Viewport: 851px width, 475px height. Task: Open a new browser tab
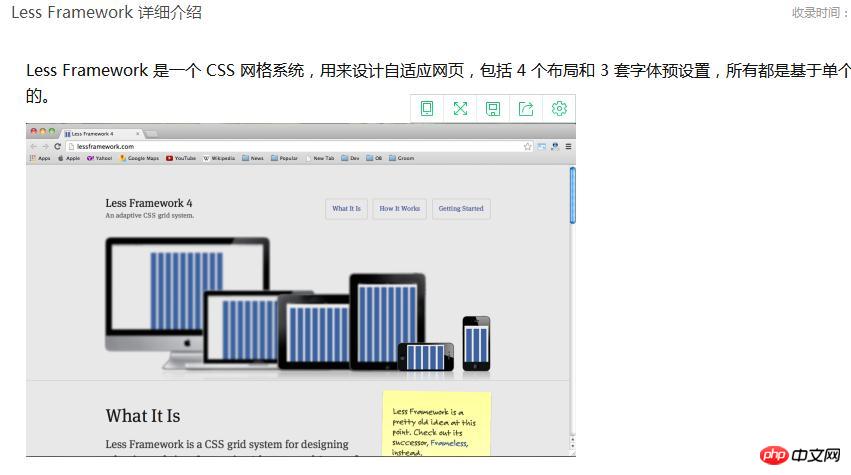coord(151,134)
